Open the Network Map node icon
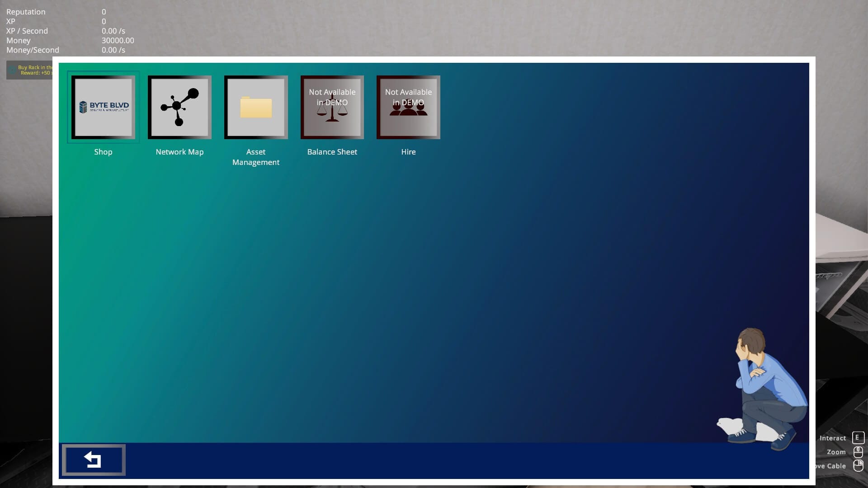 [x=179, y=107]
